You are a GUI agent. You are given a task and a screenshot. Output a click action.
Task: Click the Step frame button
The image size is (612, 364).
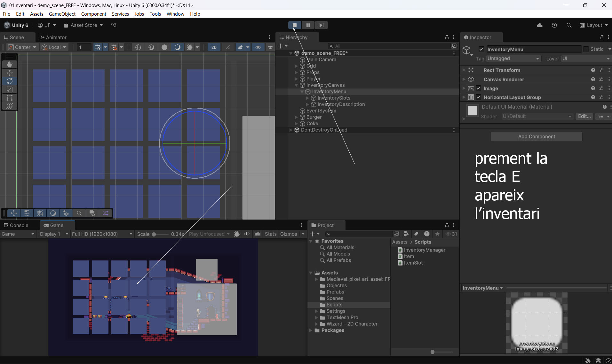tap(321, 25)
